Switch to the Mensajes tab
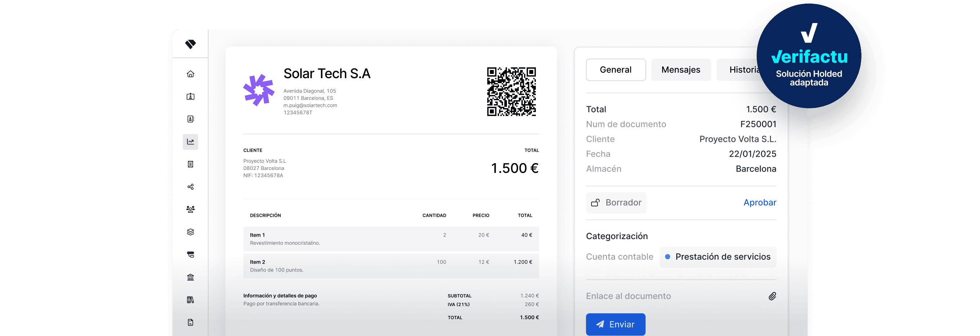The height and width of the screenshot is (336, 980). [x=681, y=70]
